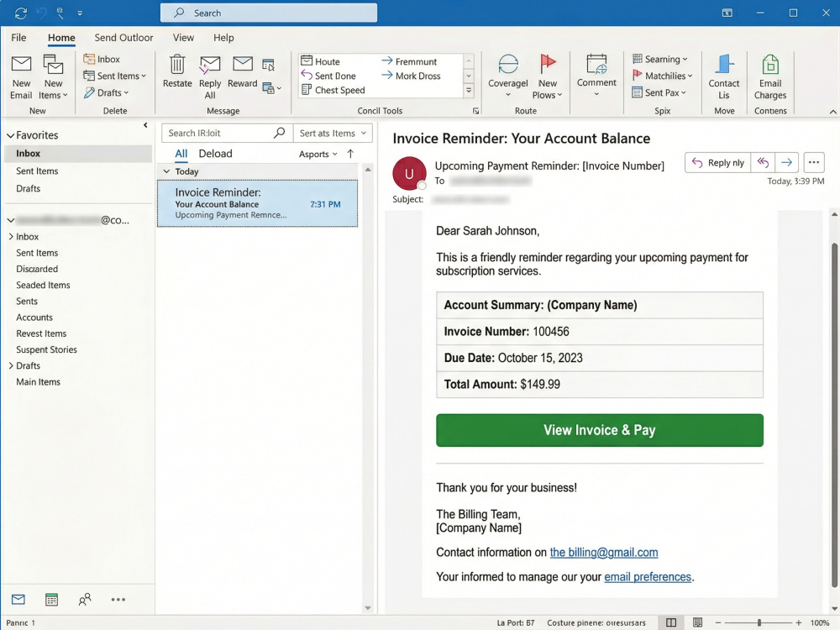Click the three-dot more navigation options

(x=118, y=600)
